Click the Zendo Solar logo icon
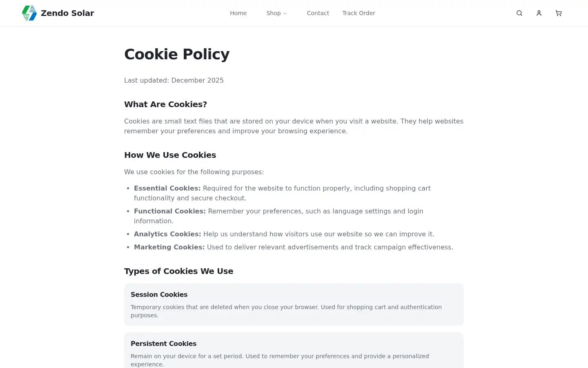The image size is (588, 368). click(x=29, y=13)
